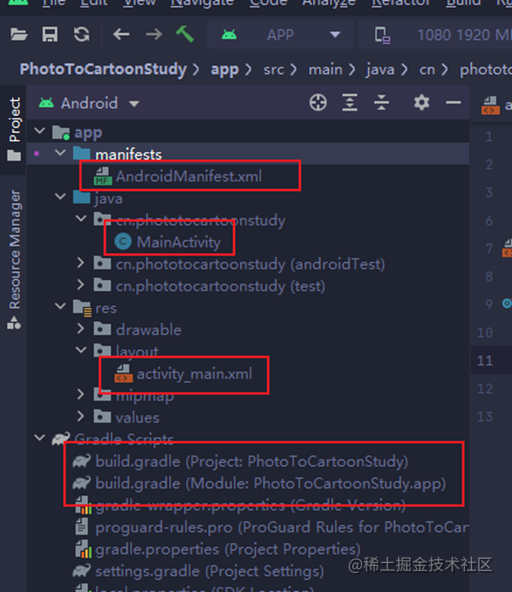Navigate back with the left arrow icon

point(121,35)
